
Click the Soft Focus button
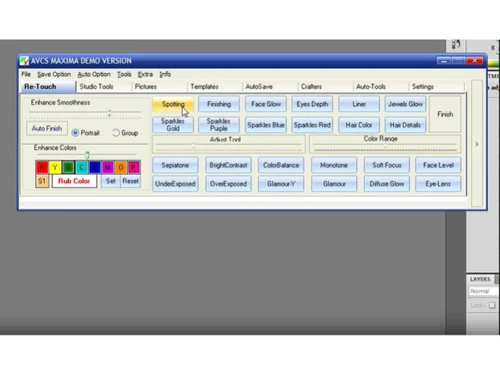[x=387, y=165]
